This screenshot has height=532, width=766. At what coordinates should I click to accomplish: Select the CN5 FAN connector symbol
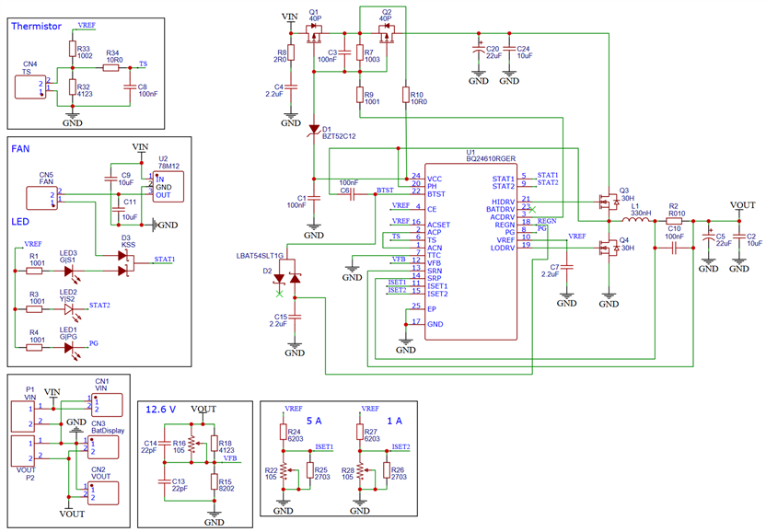[42, 198]
